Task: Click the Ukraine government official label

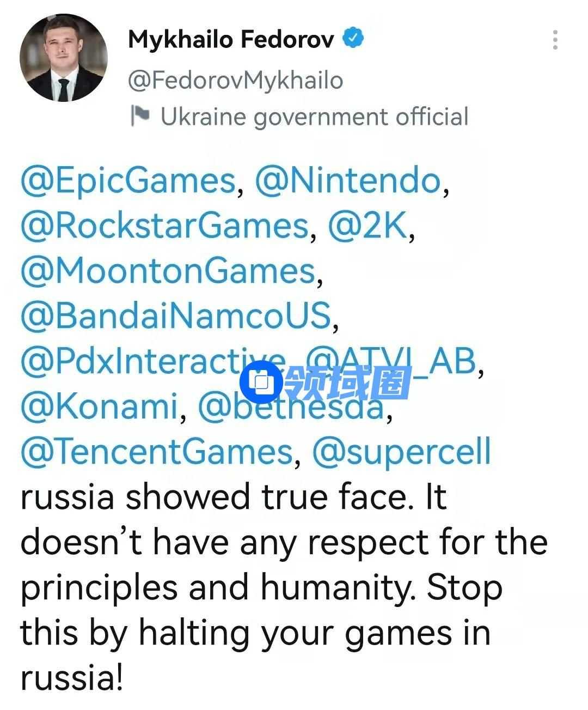Action: point(314,117)
